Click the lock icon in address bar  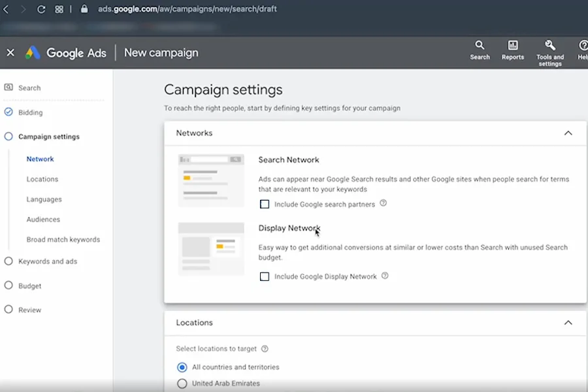click(84, 8)
